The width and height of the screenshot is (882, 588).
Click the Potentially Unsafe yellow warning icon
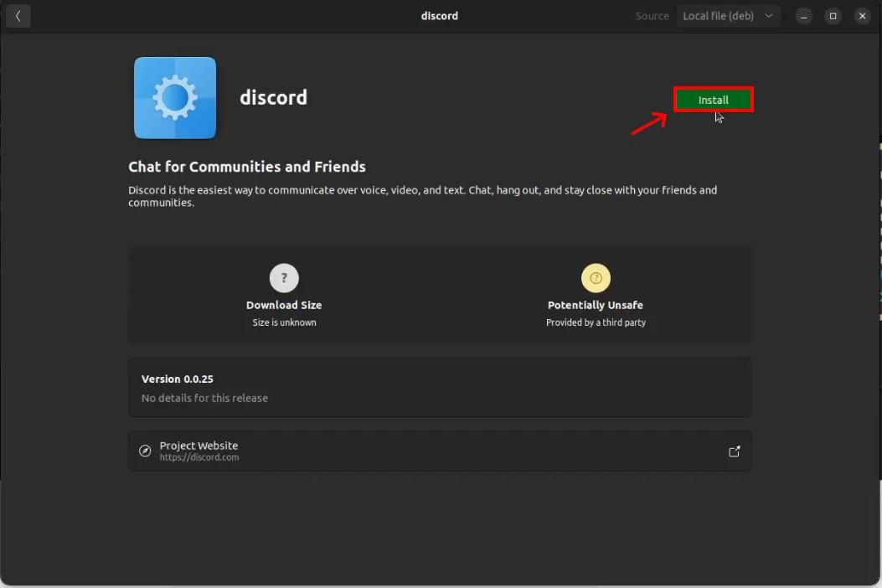coord(596,278)
